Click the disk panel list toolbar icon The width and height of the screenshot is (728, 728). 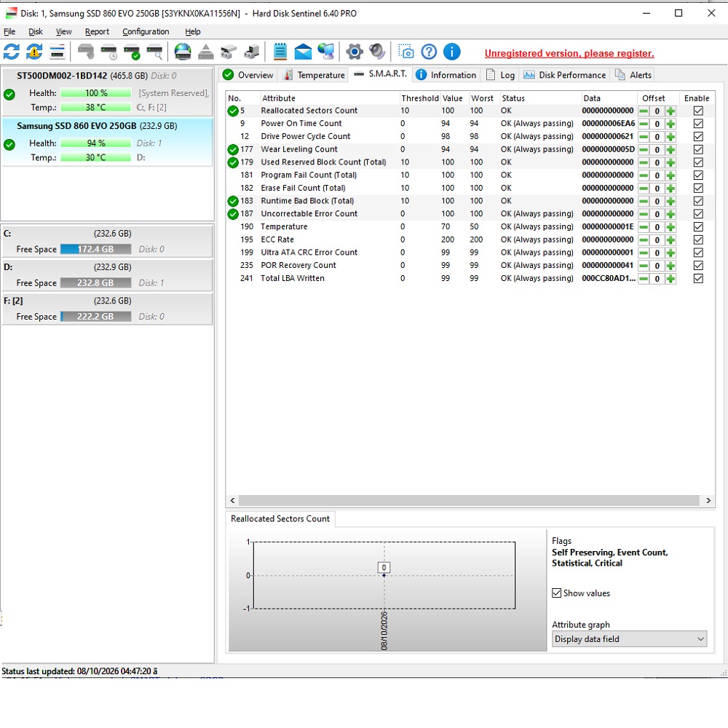(57, 52)
